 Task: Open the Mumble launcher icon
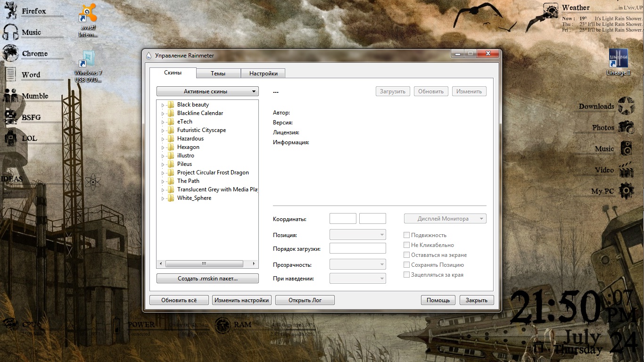click(10, 96)
